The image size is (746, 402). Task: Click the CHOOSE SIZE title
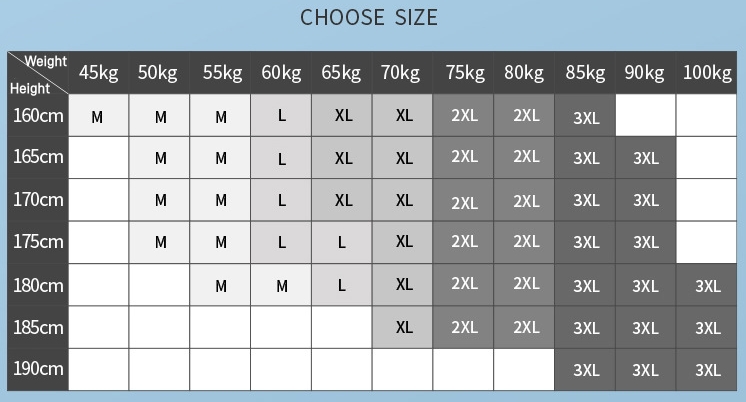(369, 18)
